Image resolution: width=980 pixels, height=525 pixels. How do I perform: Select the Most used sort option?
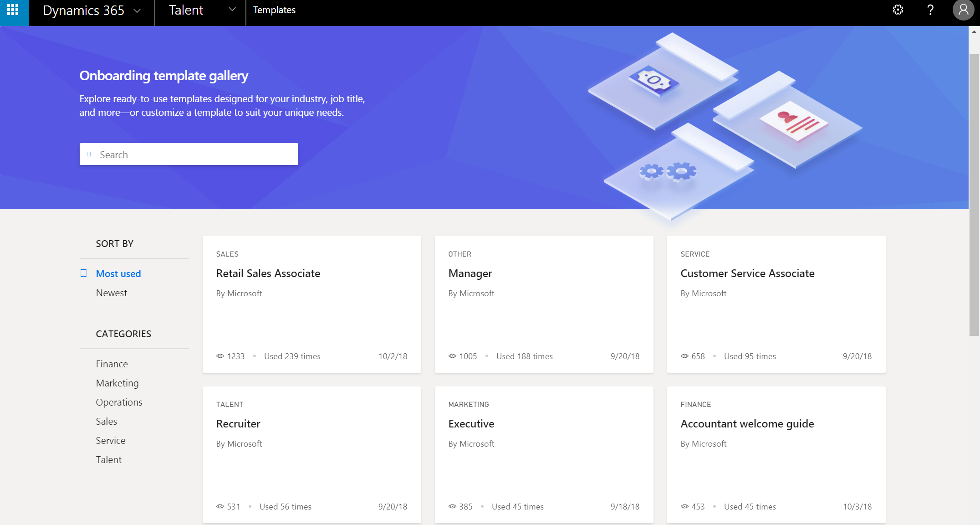pos(118,273)
